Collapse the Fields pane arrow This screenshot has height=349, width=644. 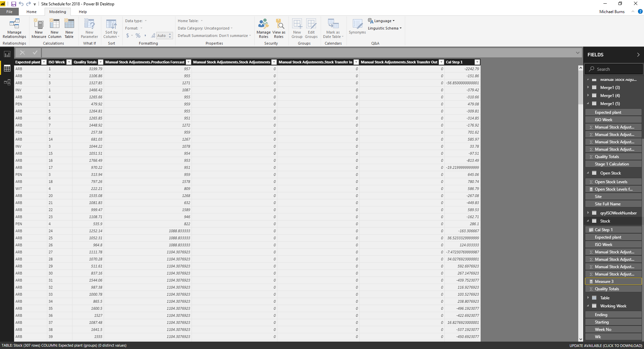(638, 55)
